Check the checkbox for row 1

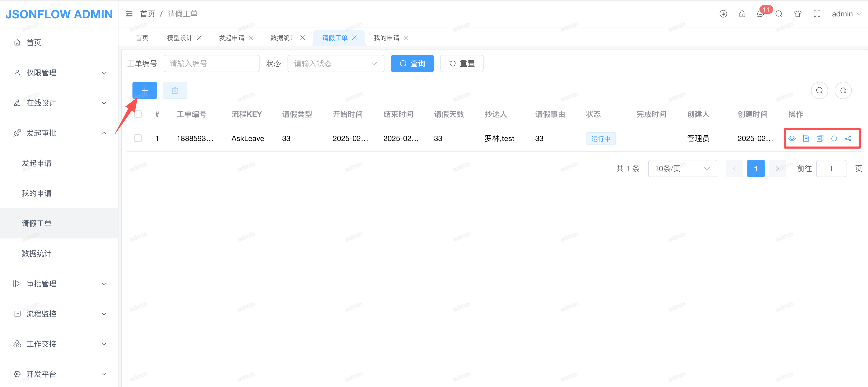pos(138,138)
